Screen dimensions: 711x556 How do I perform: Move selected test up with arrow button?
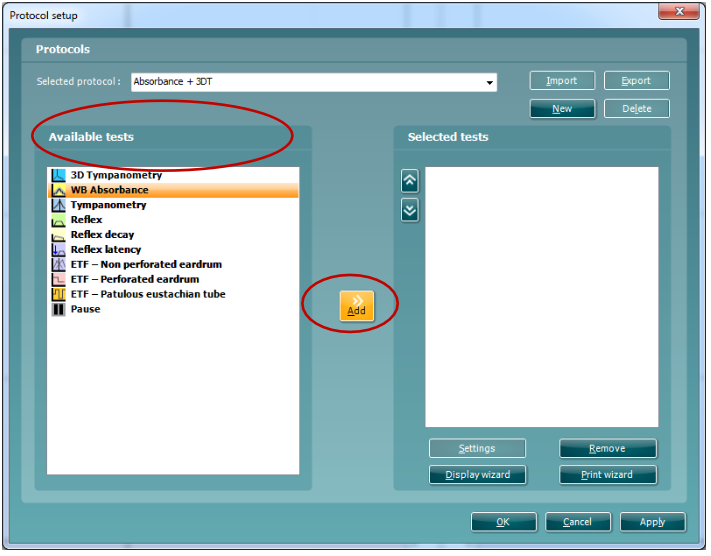[409, 181]
